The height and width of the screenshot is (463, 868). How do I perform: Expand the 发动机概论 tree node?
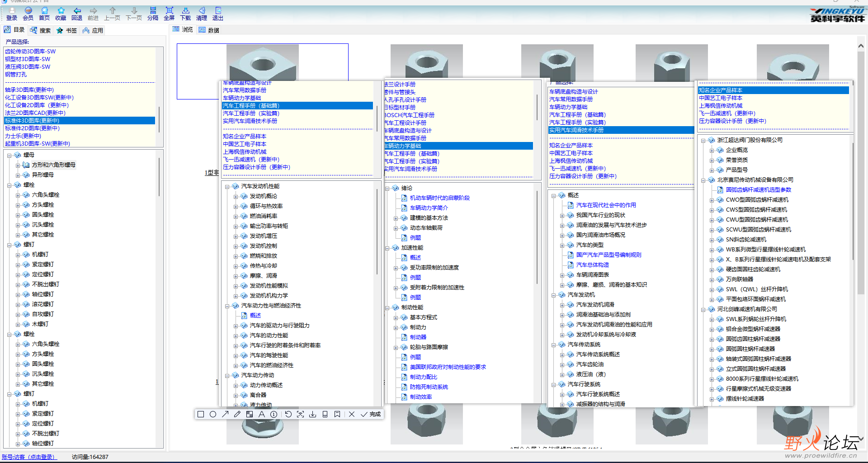pos(236,196)
